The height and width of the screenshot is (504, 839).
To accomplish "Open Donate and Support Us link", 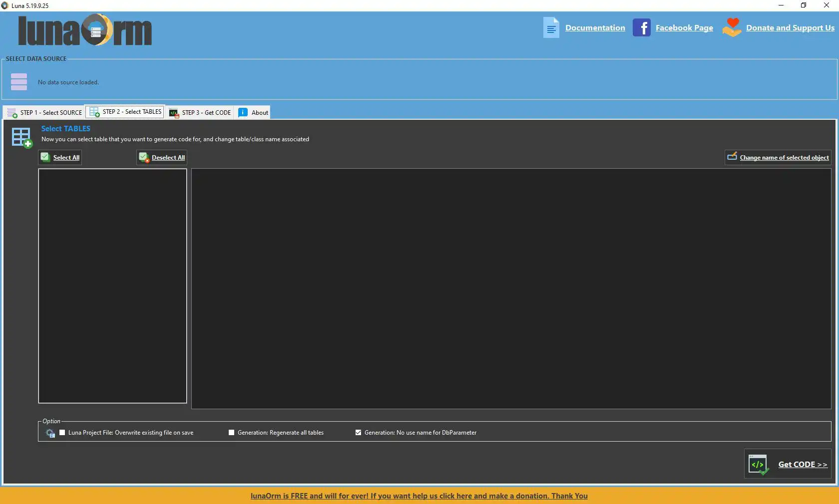I will (790, 28).
